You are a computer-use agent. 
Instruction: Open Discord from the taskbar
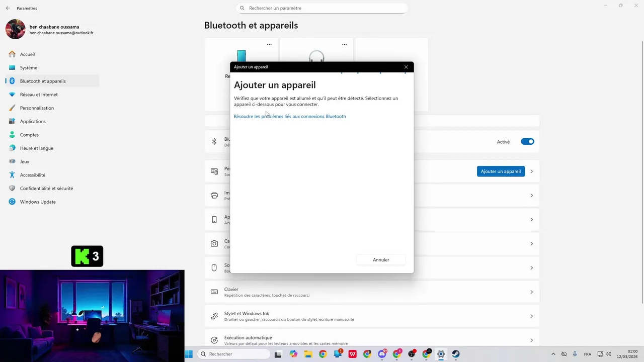[382, 354]
